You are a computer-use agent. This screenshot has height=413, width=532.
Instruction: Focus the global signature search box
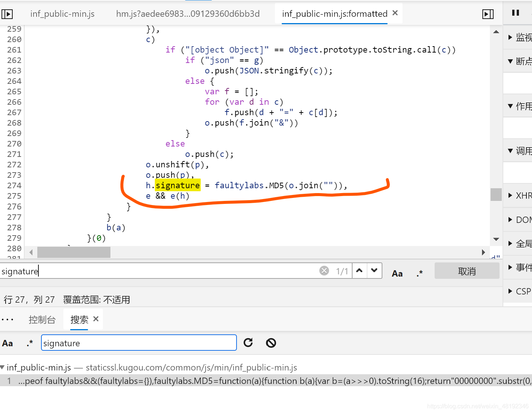tap(139, 343)
